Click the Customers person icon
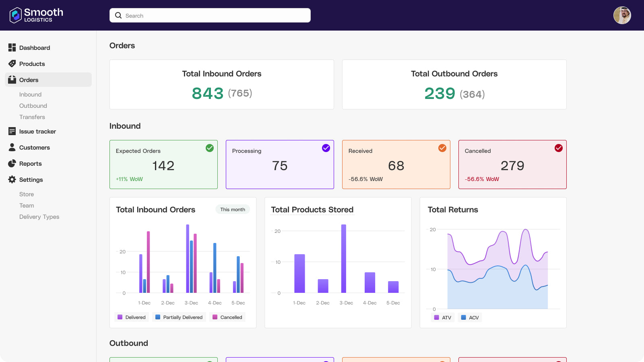The image size is (644, 362). [x=12, y=147]
